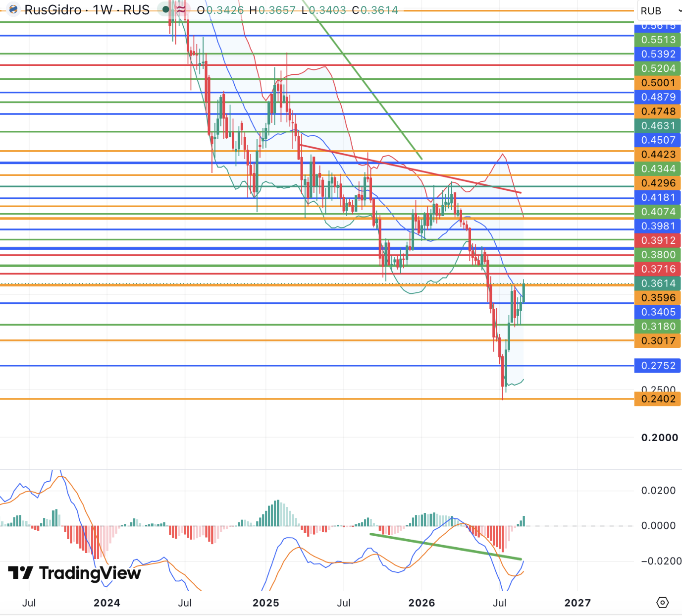
Task: Click the RusGidro company logo icon
Action: (x=14, y=10)
